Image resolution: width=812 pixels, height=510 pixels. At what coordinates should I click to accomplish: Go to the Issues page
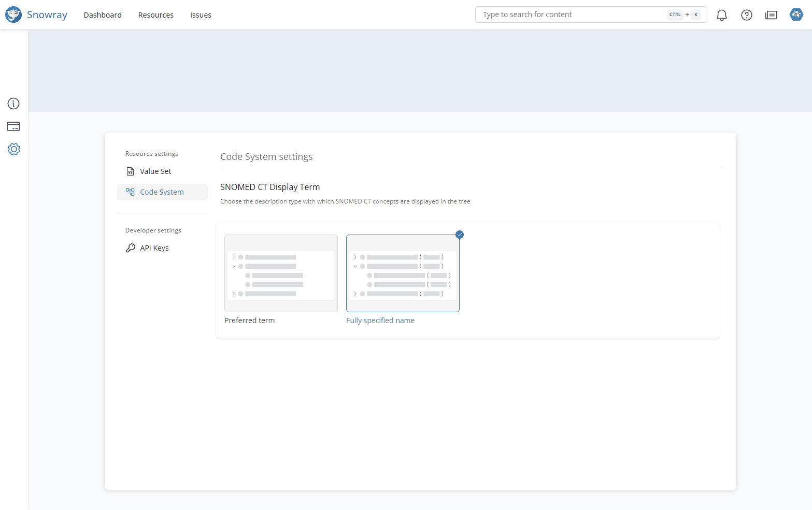[x=201, y=15]
